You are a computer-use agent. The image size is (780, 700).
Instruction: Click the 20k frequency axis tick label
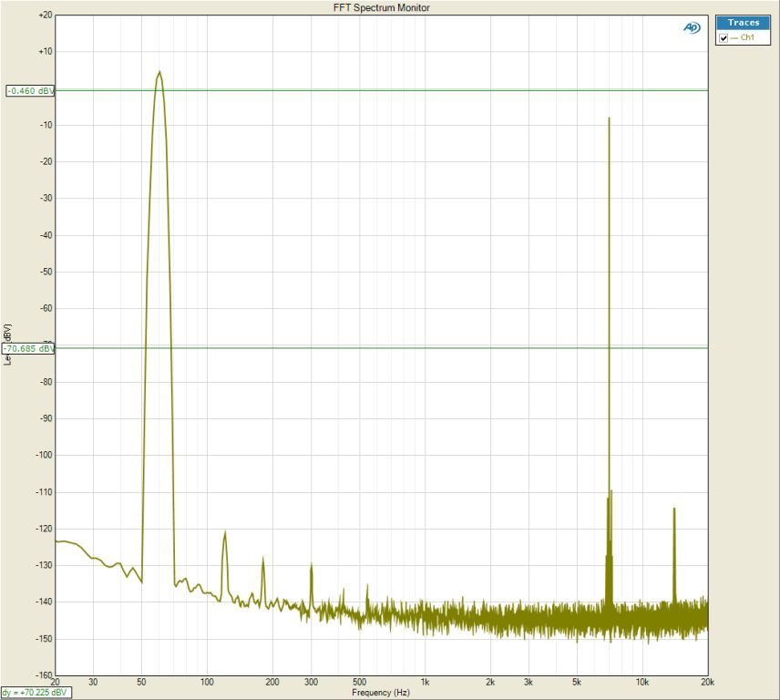point(707,682)
